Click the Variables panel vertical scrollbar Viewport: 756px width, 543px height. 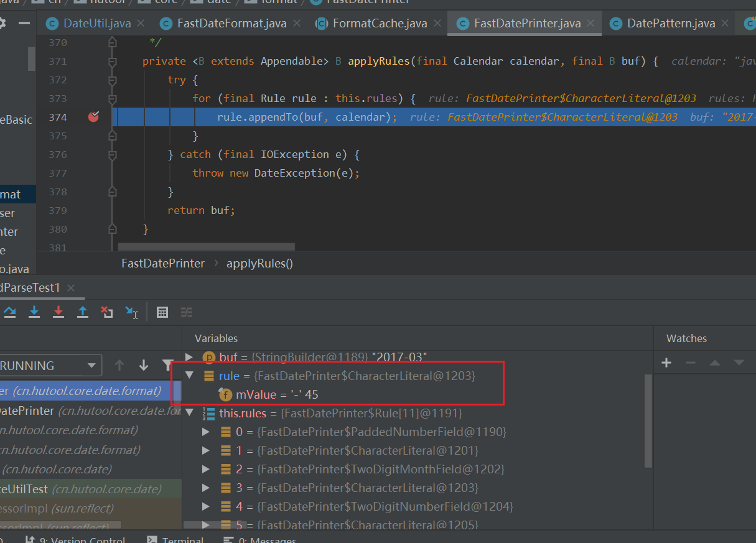coord(648,420)
